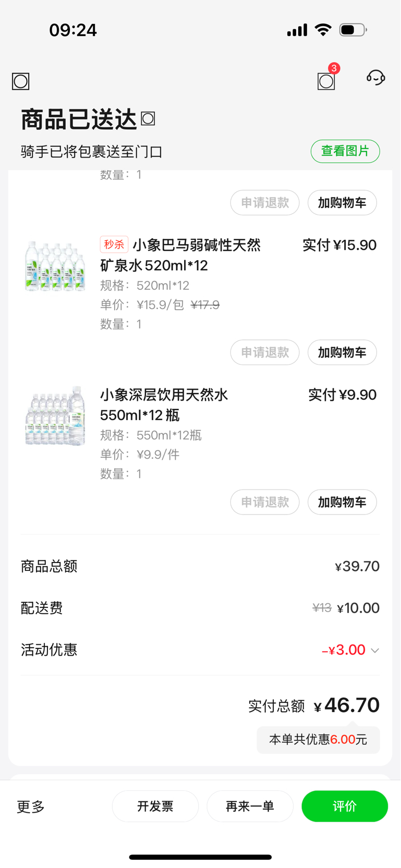Open the 小象巴马 mineral water product image
401x868 pixels.
55,266
